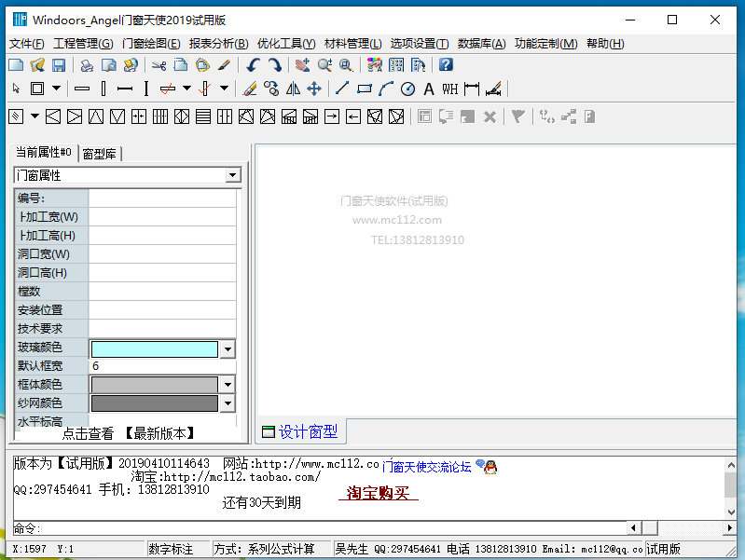
Task: Select the Text A tool
Action: pos(429,89)
